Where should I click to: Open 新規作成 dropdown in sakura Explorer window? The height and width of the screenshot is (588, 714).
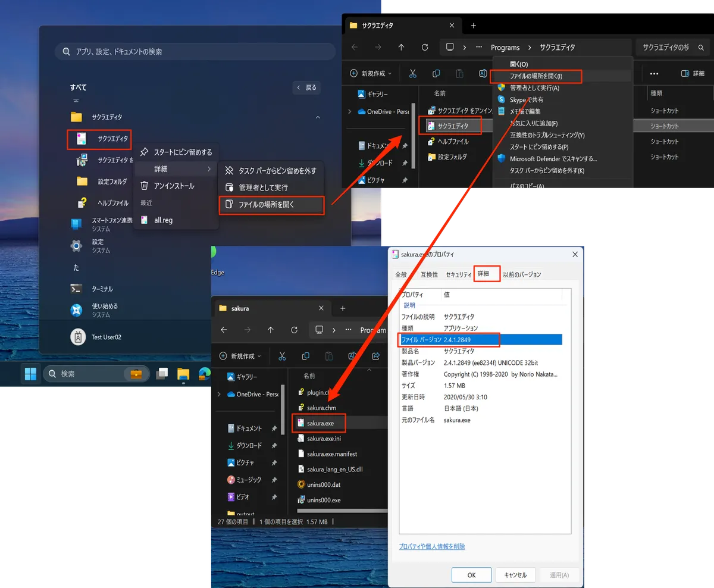[x=240, y=356]
